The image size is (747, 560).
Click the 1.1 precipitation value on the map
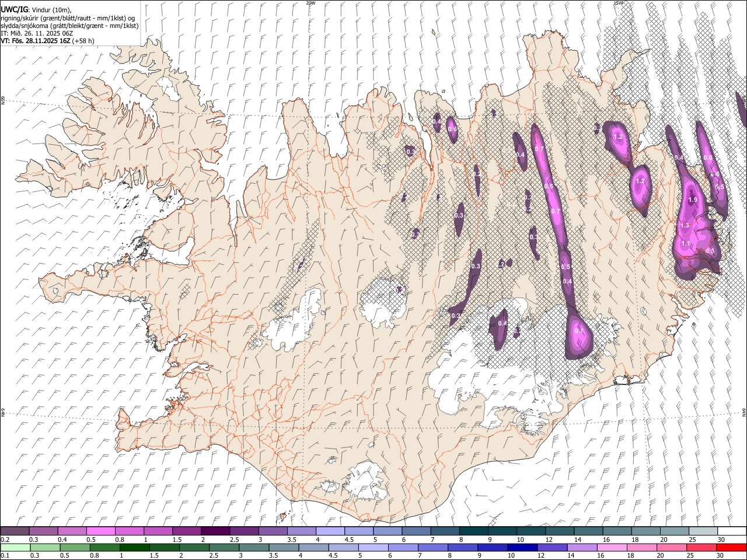(686, 244)
